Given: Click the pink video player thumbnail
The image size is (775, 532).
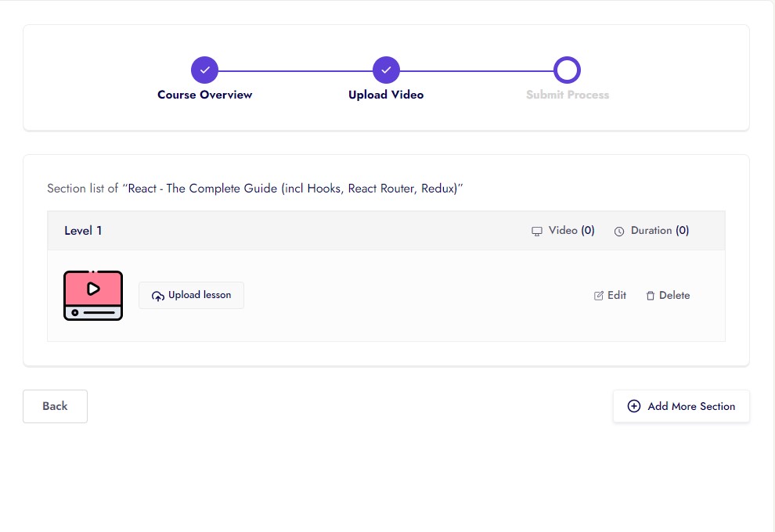Looking at the screenshot, I should [x=92, y=295].
